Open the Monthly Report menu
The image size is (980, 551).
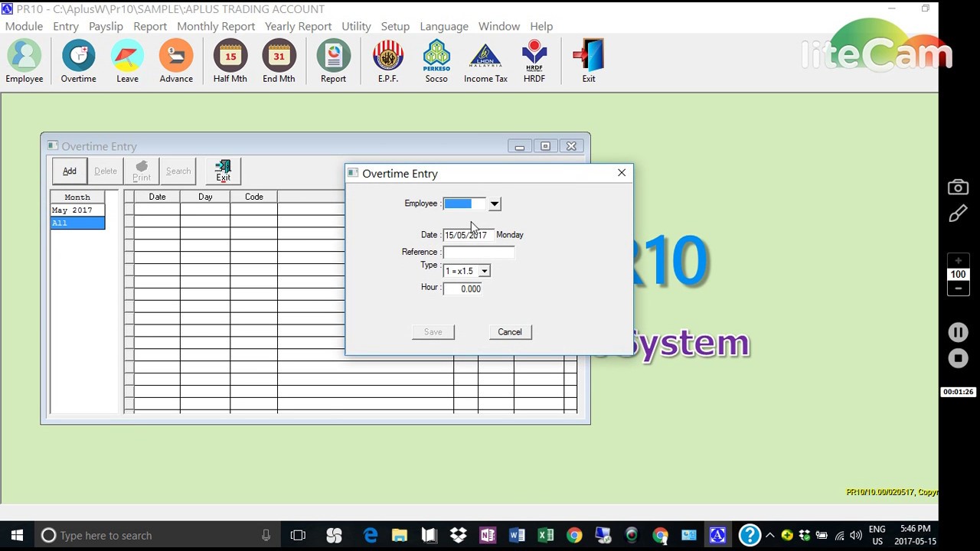(x=216, y=26)
